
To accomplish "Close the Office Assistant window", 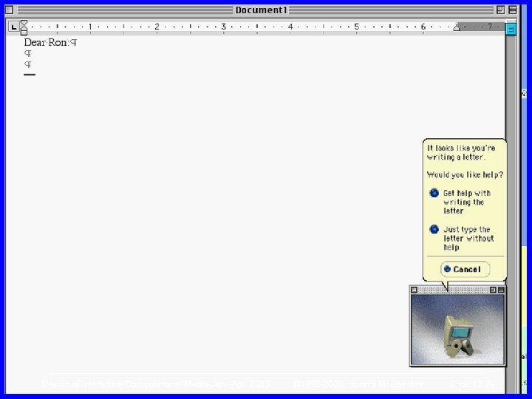I will coord(414,290).
